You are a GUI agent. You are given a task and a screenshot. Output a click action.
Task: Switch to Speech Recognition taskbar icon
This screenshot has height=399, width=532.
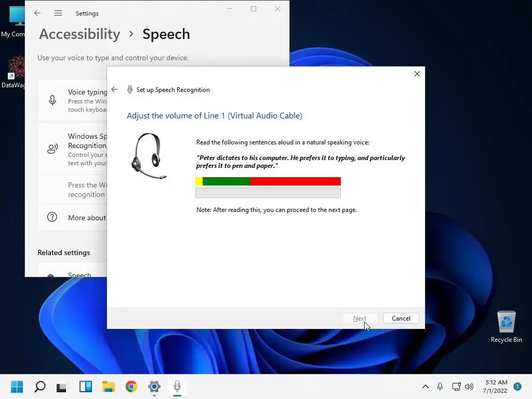(x=177, y=387)
